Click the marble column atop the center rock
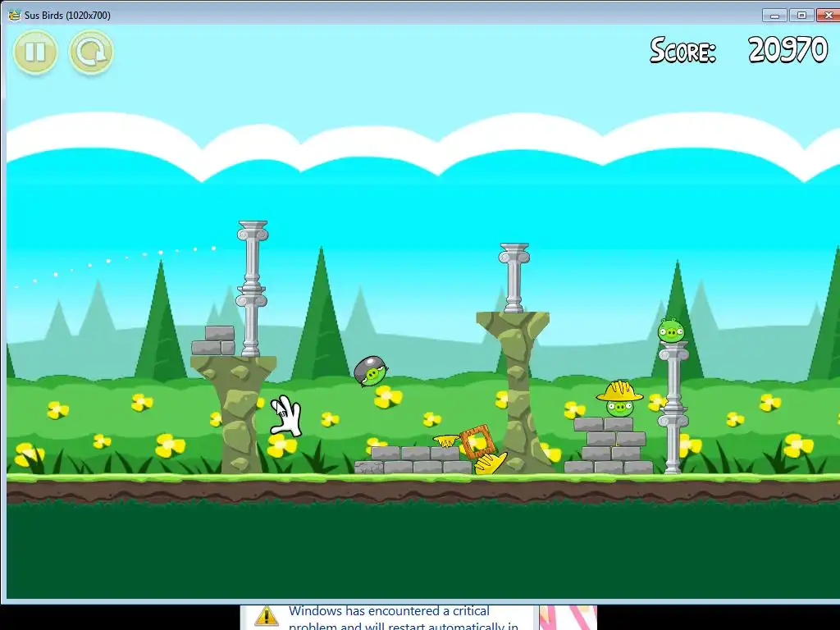Image resolution: width=840 pixels, height=630 pixels. [514, 277]
